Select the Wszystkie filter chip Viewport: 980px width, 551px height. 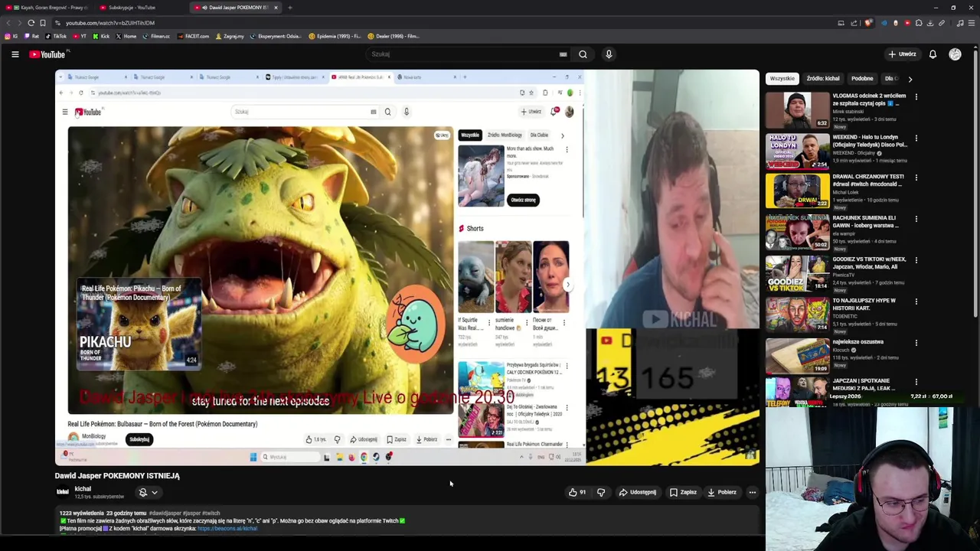point(782,78)
